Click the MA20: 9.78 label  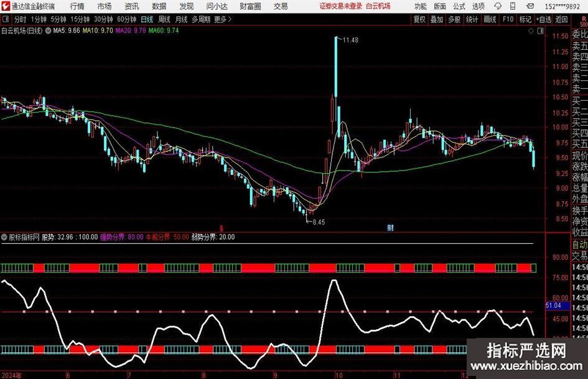coord(131,30)
